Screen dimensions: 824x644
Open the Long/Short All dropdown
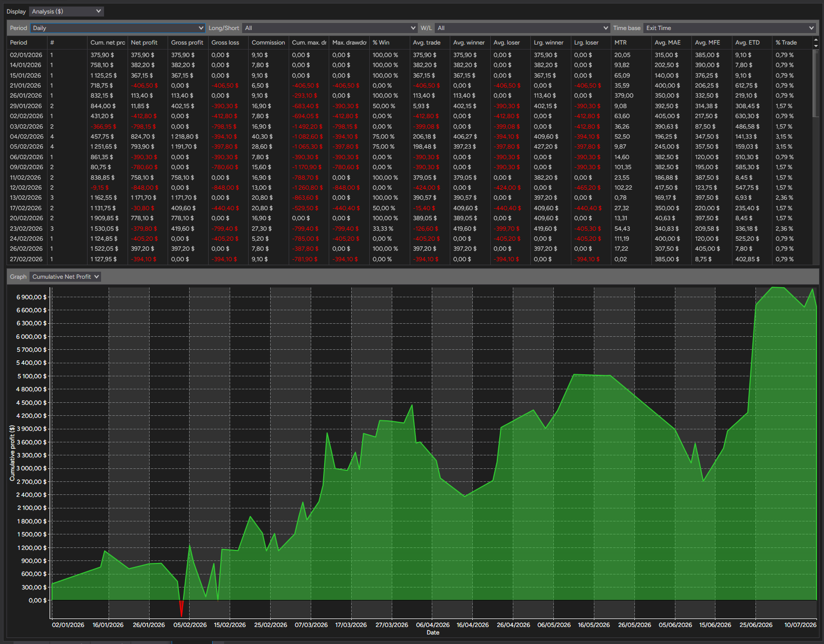coord(330,28)
